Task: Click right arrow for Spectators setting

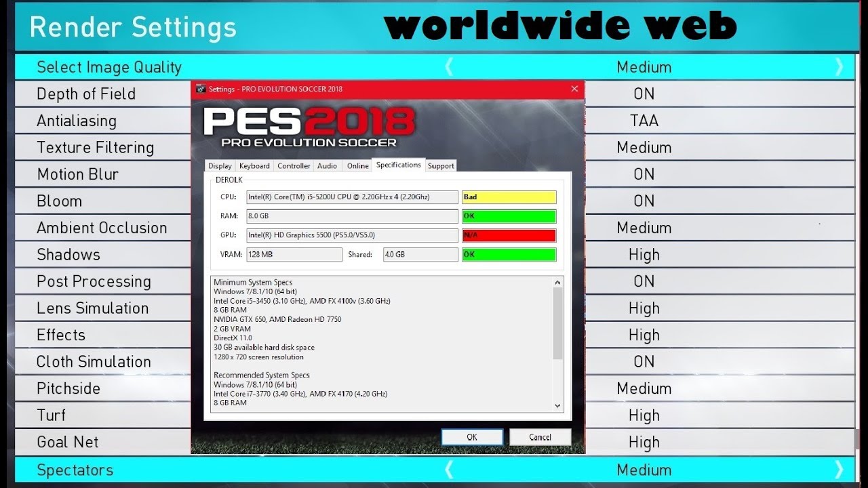Action: click(x=840, y=469)
